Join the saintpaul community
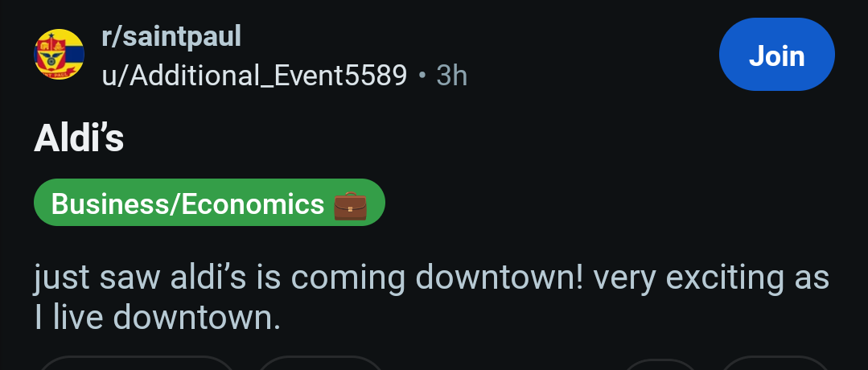This screenshot has height=370, width=868. [x=776, y=55]
